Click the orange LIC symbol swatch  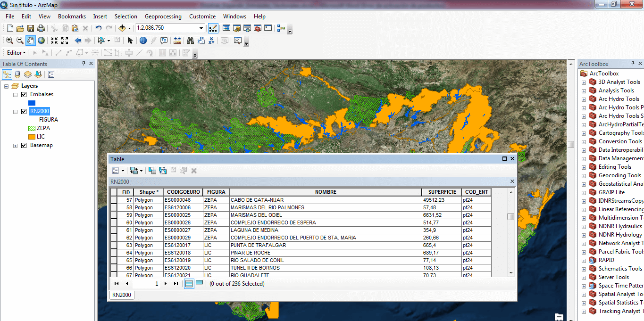(32, 137)
